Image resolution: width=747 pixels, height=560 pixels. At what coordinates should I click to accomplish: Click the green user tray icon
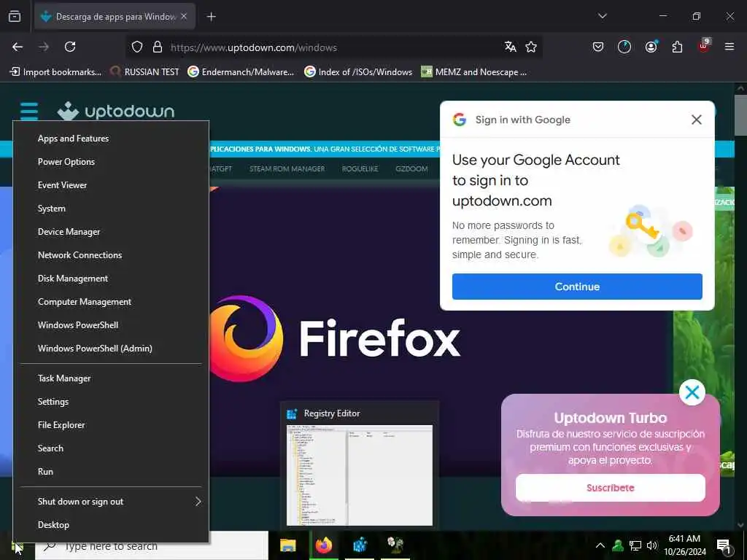[618, 545]
